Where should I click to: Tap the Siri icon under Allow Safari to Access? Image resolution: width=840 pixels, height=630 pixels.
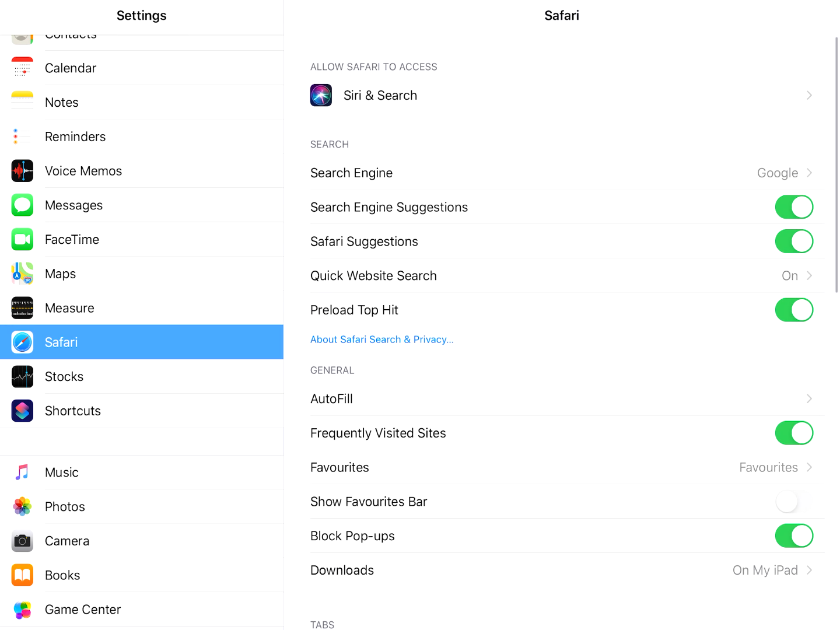pyautogui.click(x=321, y=95)
